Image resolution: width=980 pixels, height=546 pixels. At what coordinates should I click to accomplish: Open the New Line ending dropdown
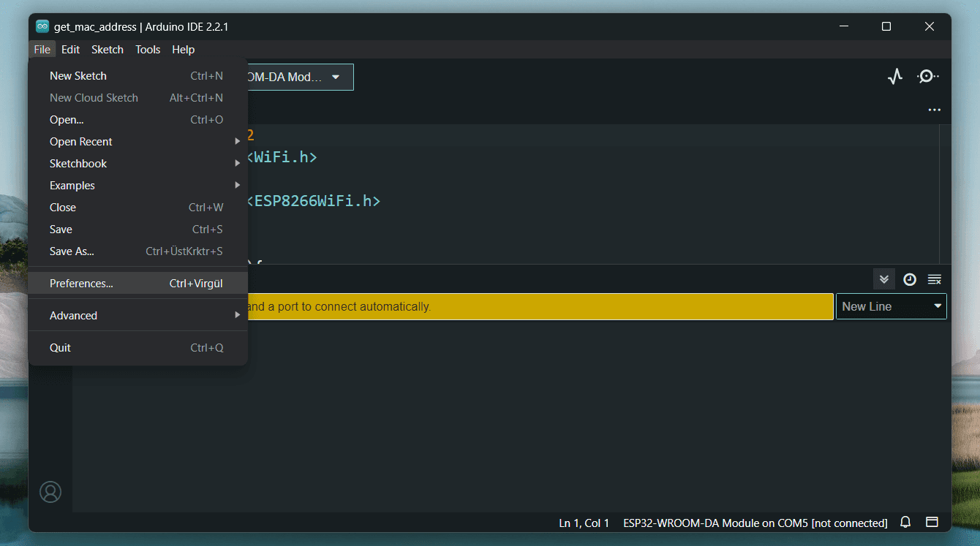pos(891,306)
